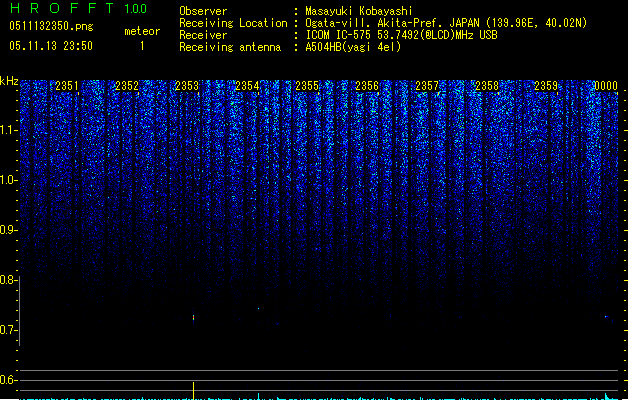Viewport: 629px width, 400px height.
Task: Click the 2353 time marker
Action: pos(187,86)
